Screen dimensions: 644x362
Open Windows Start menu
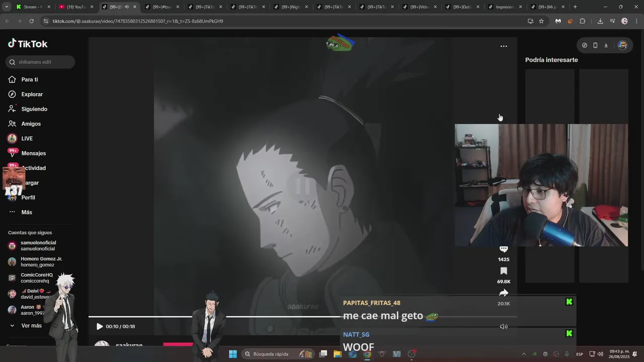[x=233, y=354]
